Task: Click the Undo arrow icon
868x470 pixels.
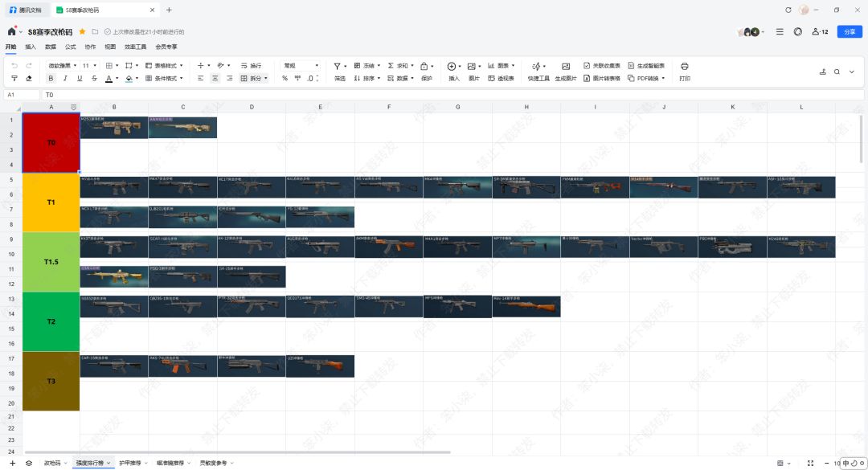Action: (14, 65)
